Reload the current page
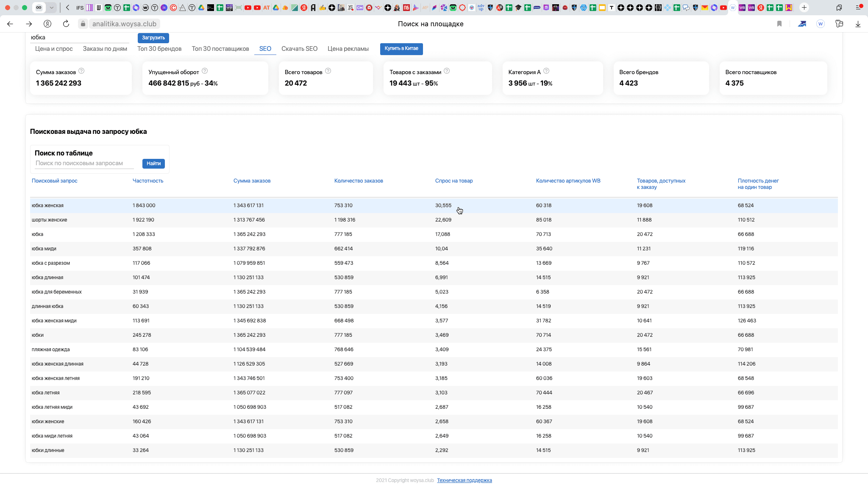The width and height of the screenshot is (868, 488). click(x=66, y=24)
